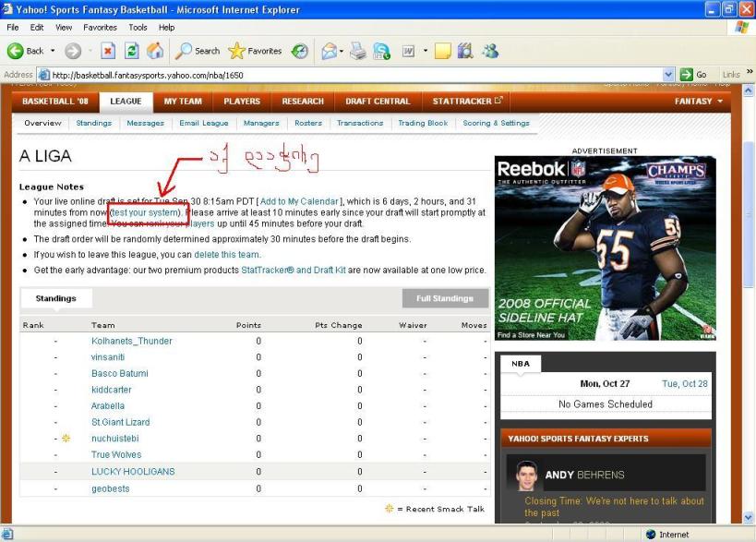Switch to MY TEAM tab
Screen dimensions: 756x542
(183, 102)
